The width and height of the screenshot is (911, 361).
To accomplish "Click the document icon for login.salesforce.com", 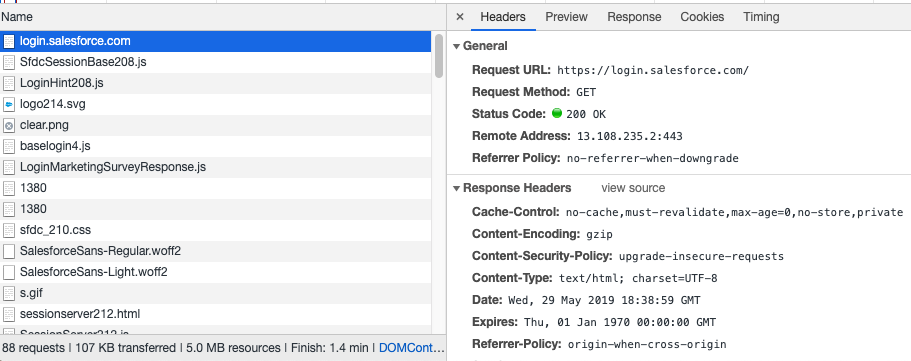I will coord(9,41).
